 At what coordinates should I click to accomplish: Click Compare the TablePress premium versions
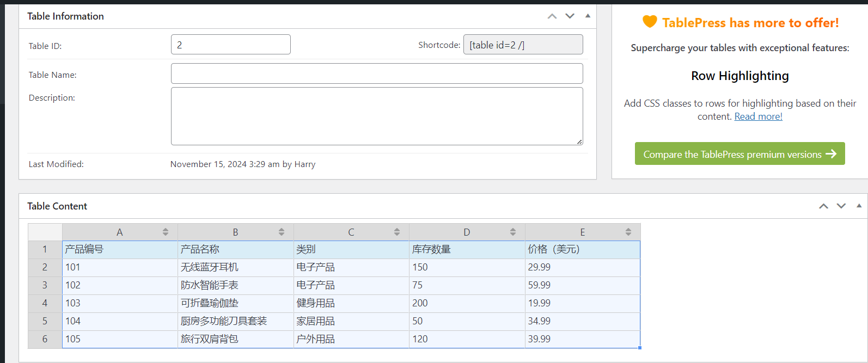tap(739, 154)
